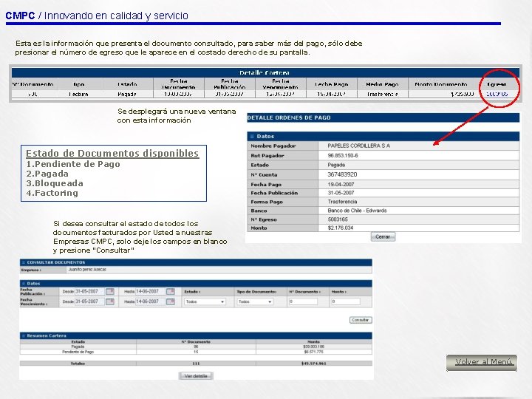Open calendar for Fecha Publicación Hasta
The image size is (532, 399).
pyautogui.click(x=171, y=291)
